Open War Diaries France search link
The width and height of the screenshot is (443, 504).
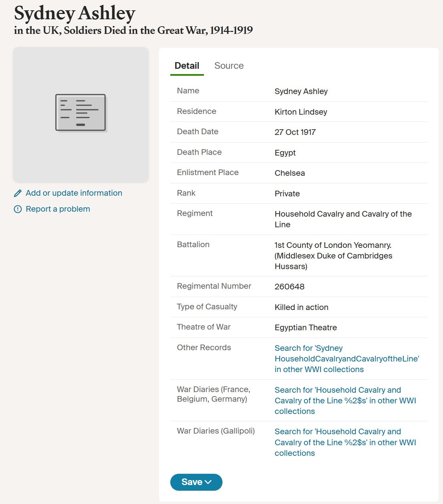click(x=345, y=400)
